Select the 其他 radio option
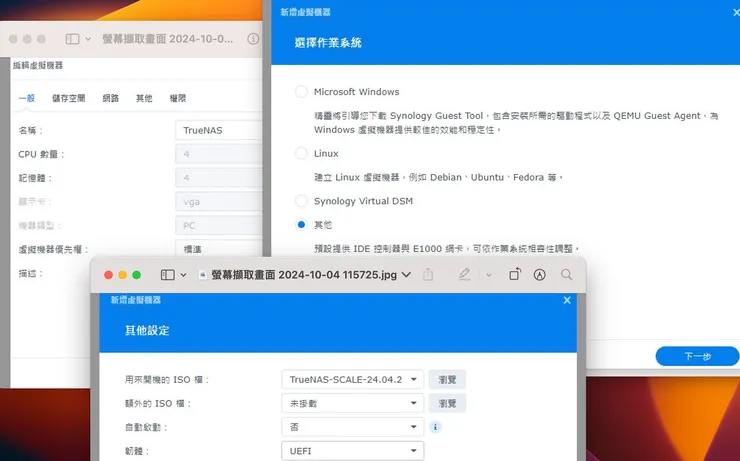 point(301,225)
